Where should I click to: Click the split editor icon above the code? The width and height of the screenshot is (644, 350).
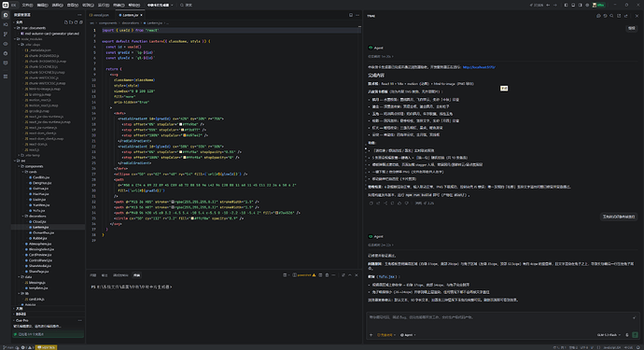pos(351,15)
